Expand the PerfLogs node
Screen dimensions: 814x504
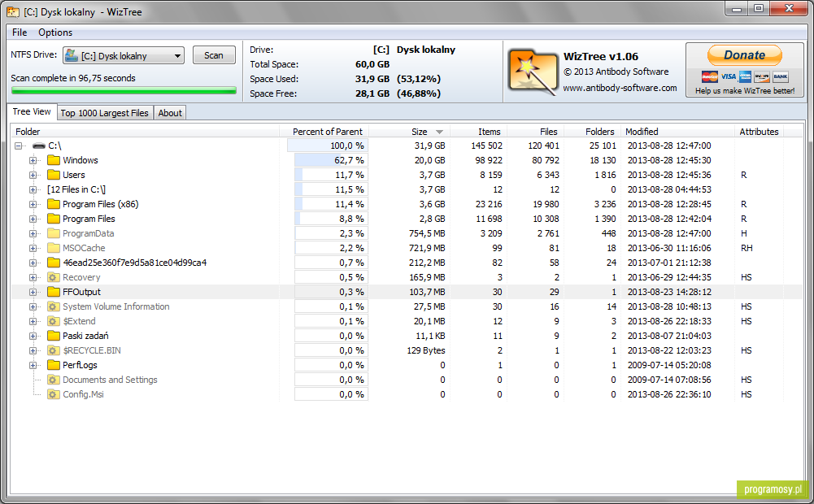33,365
